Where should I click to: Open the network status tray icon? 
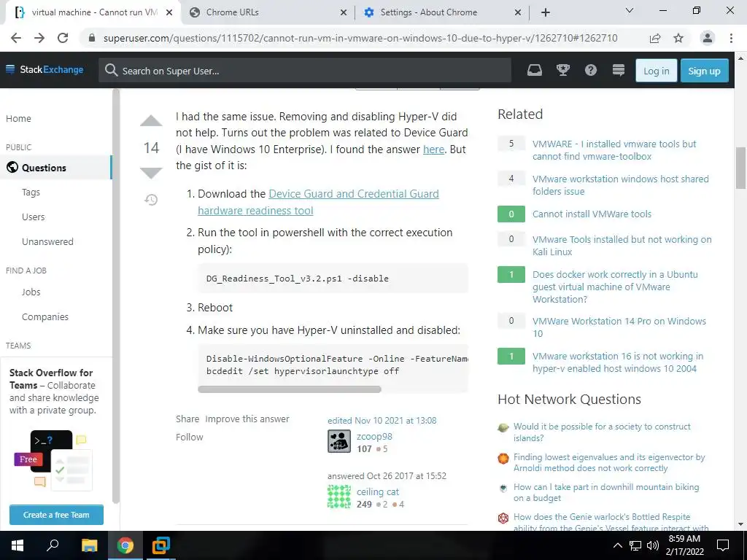pyautogui.click(x=635, y=545)
